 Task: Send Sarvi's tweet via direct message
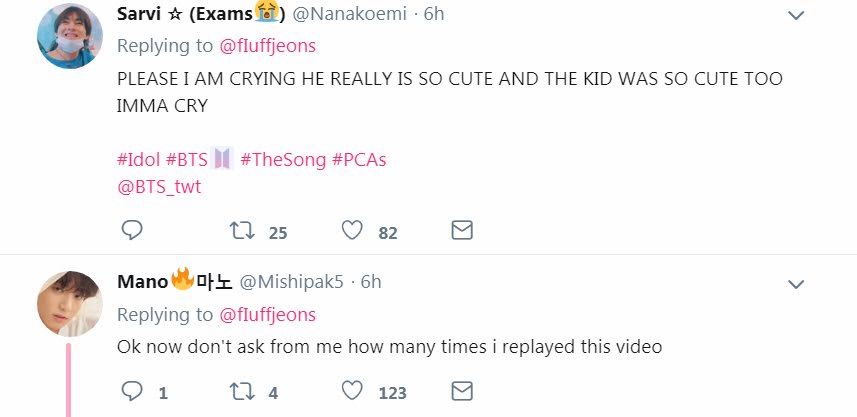click(x=461, y=232)
